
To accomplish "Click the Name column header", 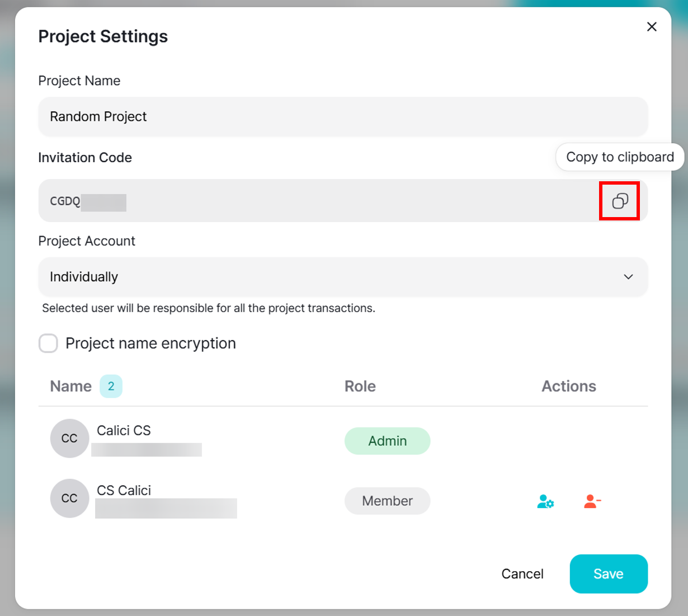I will (71, 386).
